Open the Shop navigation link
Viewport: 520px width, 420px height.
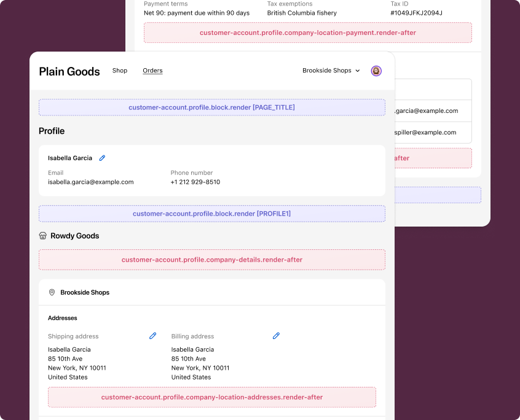[x=120, y=71]
